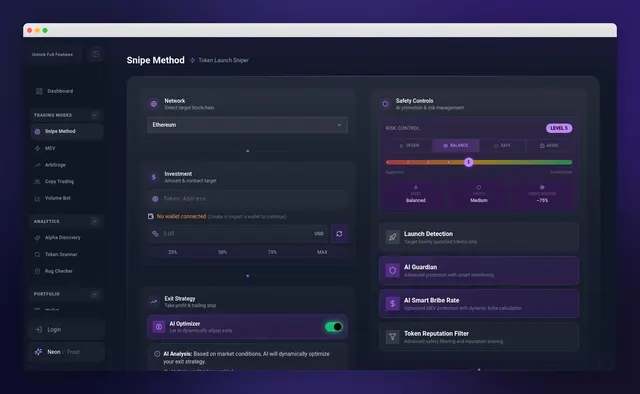Click the Rug Checker shield icon
Image resolution: width=640 pixels, height=394 pixels.
[38, 271]
